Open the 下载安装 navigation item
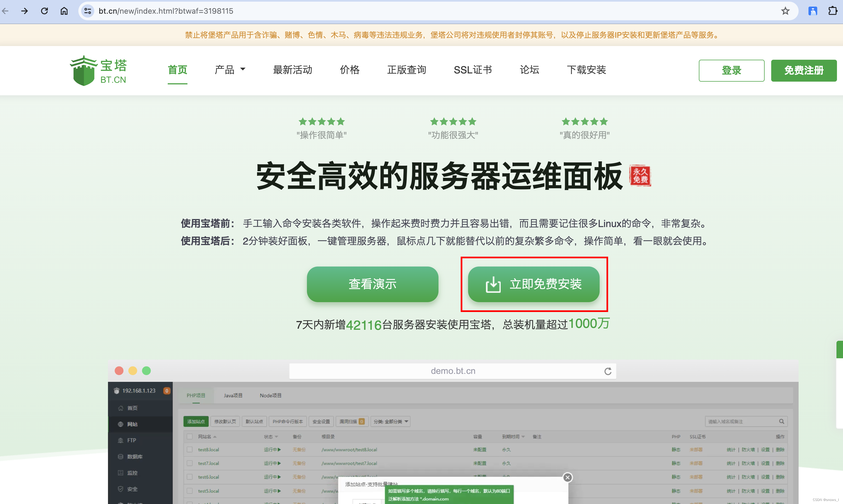This screenshot has height=504, width=843. click(586, 70)
